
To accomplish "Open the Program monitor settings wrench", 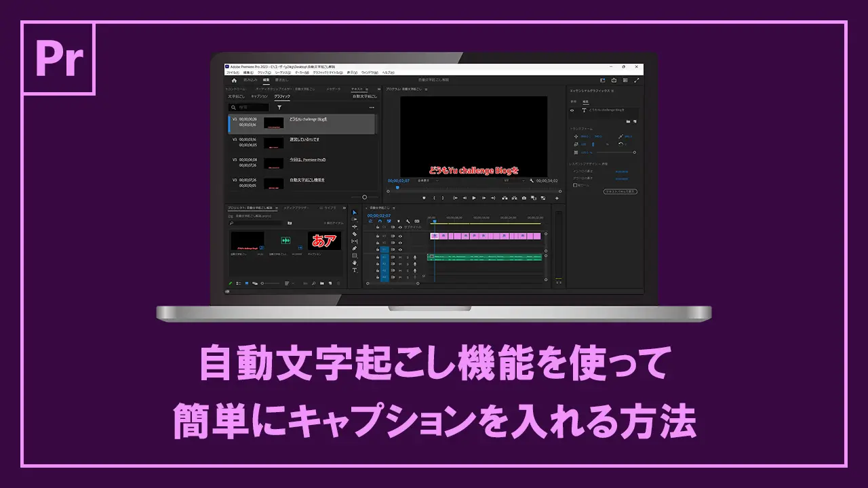I will 532,180.
